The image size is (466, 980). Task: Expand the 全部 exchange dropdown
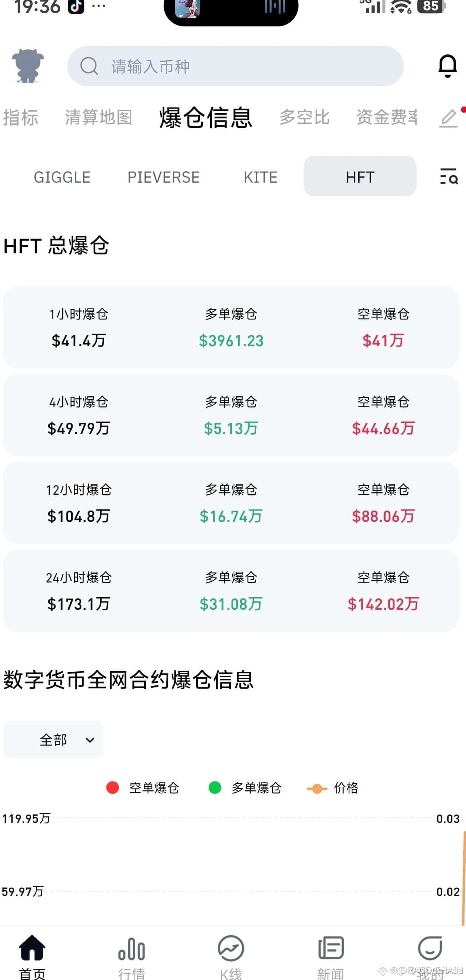53,739
